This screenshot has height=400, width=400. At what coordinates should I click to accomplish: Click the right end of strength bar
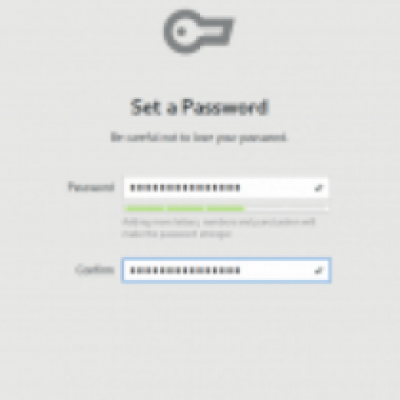326,209
